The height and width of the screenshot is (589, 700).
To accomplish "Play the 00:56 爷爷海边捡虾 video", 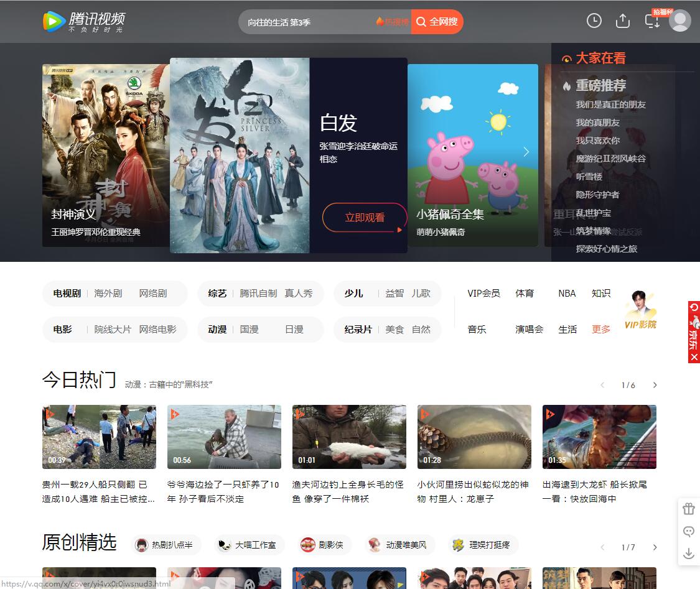I will (224, 437).
